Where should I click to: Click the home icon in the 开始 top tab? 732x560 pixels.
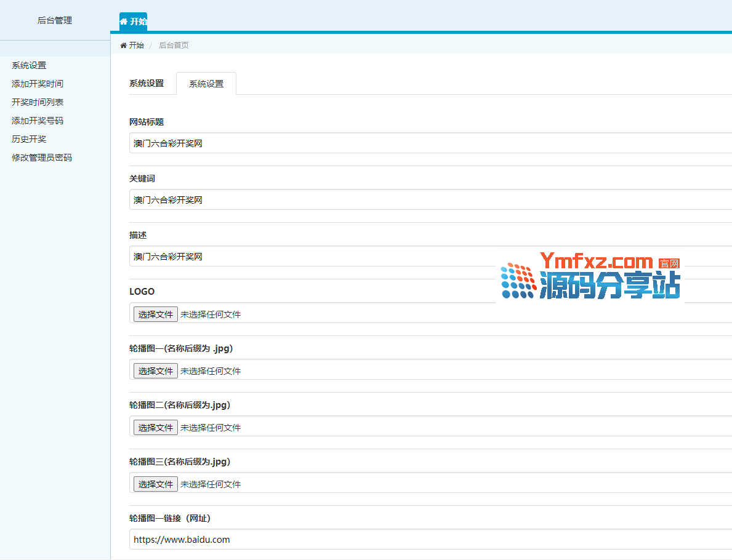(x=124, y=22)
